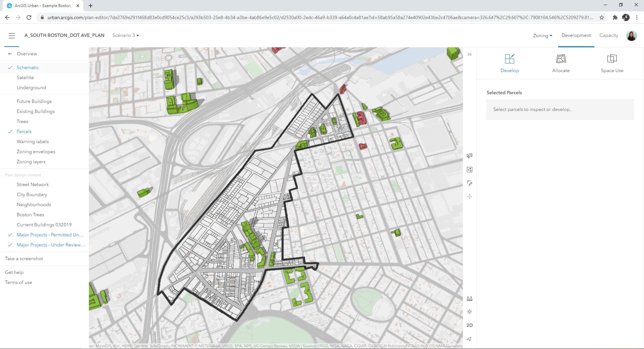Open the measurement tool in the map toolbar
The width and height of the screenshot is (644, 349).
(470, 298)
